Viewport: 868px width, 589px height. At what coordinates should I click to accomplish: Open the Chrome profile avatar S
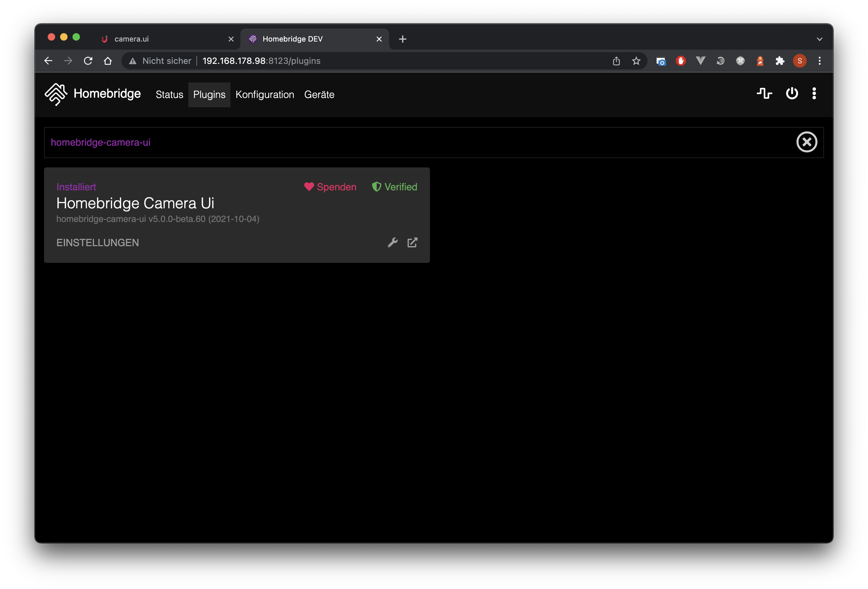(x=800, y=60)
